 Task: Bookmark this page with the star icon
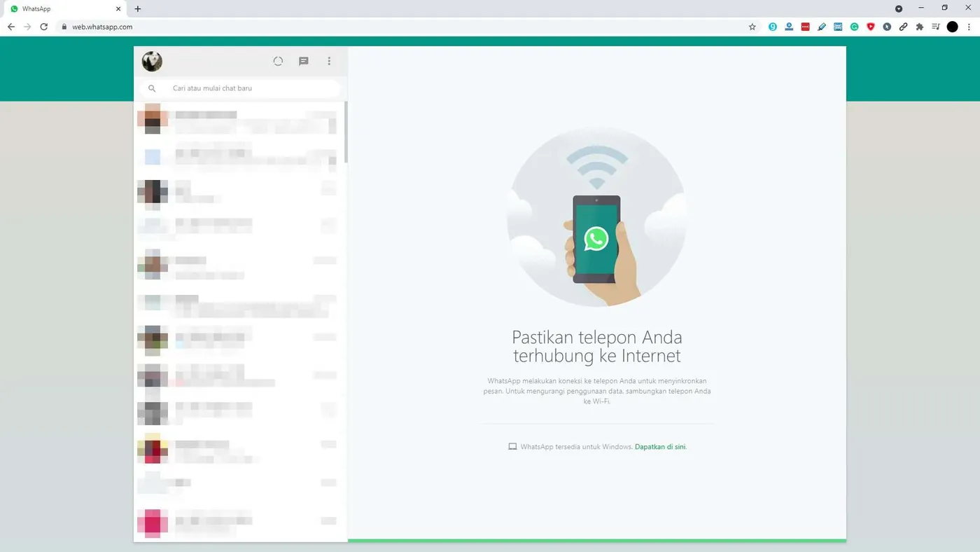752,27
